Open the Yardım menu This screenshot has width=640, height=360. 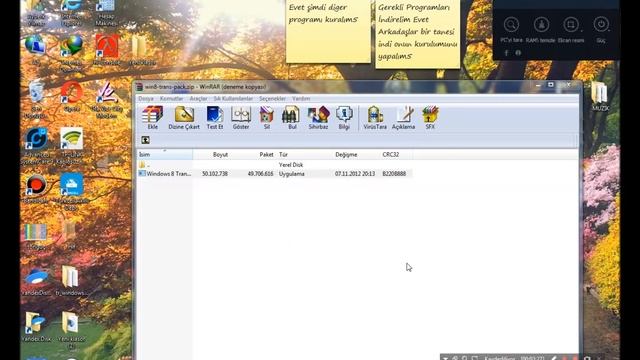point(301,98)
